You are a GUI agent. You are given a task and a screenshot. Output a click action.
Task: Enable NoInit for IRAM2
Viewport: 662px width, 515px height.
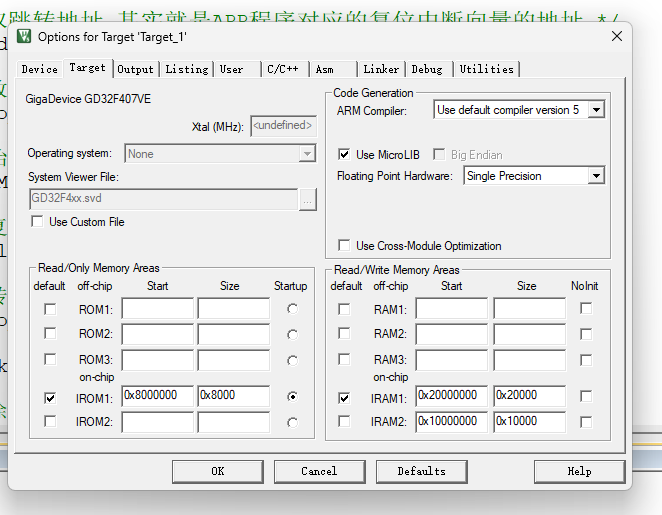coord(586,422)
